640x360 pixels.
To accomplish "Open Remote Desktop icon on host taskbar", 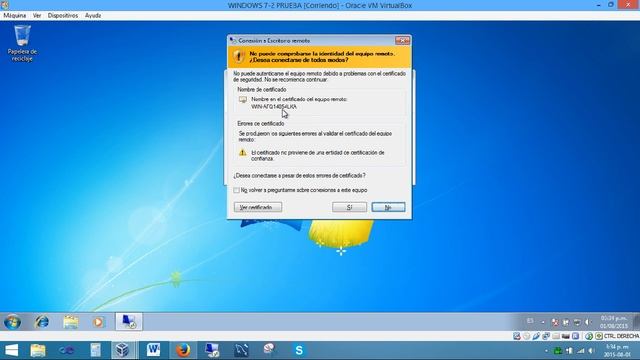I will pos(212,350).
